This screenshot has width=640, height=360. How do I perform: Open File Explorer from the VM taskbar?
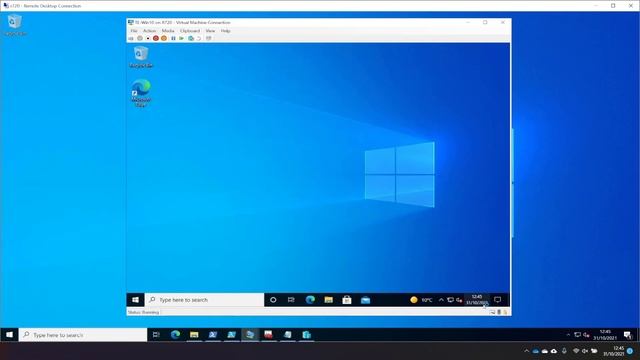(329, 300)
